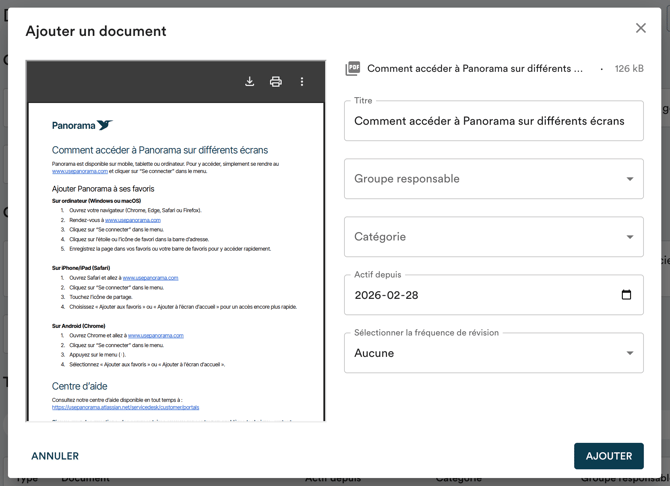
Task: Open the calendar picker in Actif depuis
Action: coord(626,295)
